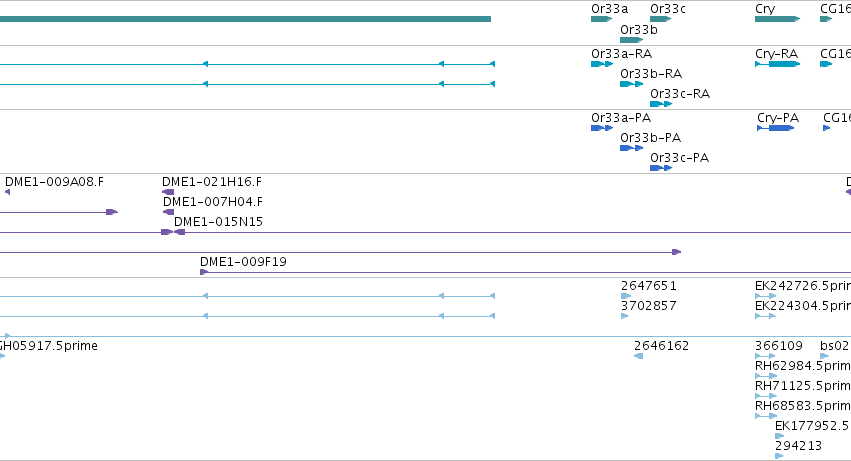
Task: Open the Or33a-RA transcript
Action: 602,64
